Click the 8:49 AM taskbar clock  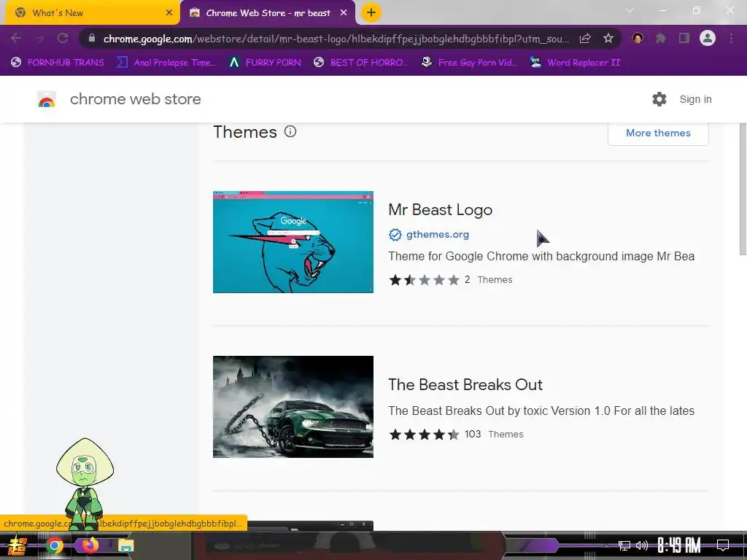pyautogui.click(x=679, y=545)
